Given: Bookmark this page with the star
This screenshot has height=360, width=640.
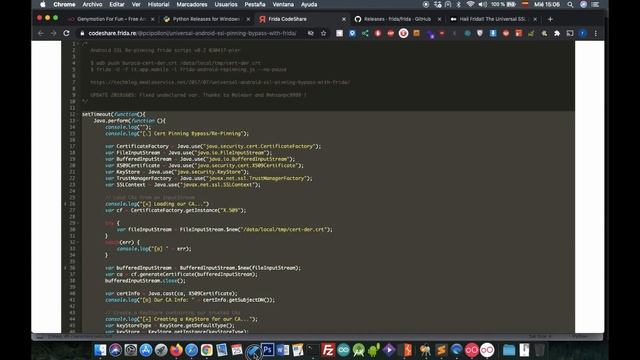Looking at the screenshot, I should 324,33.
